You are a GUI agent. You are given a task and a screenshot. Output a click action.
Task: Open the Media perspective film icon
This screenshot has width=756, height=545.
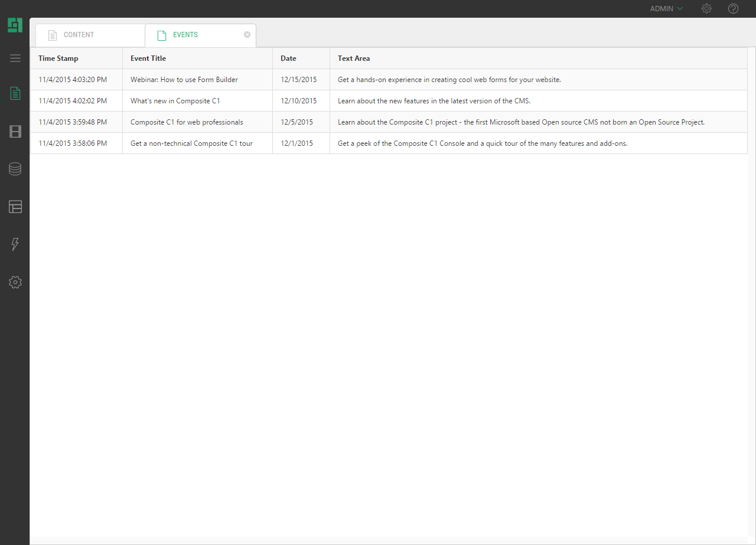(x=15, y=131)
